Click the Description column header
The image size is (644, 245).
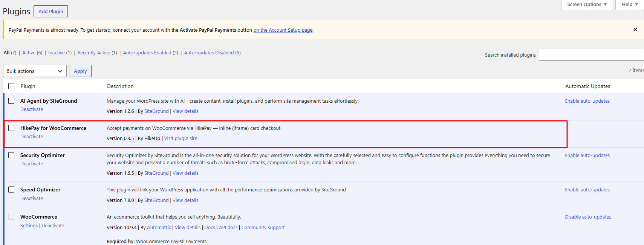tap(120, 86)
